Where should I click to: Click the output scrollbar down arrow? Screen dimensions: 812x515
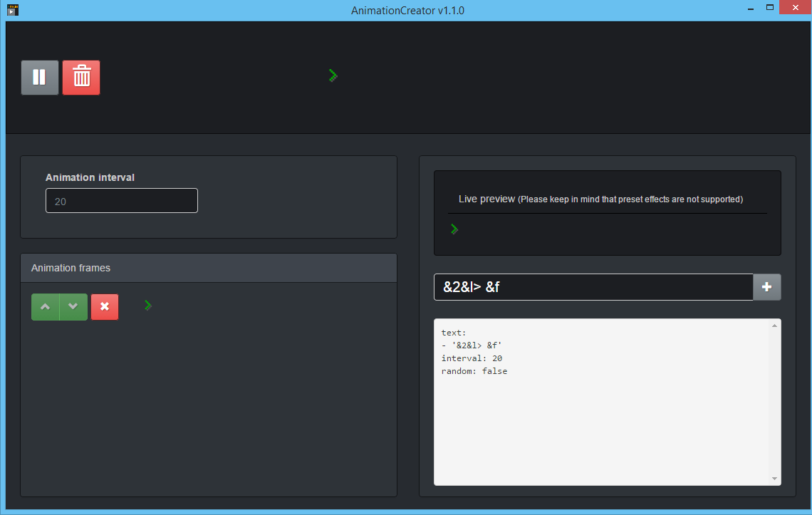pos(774,479)
